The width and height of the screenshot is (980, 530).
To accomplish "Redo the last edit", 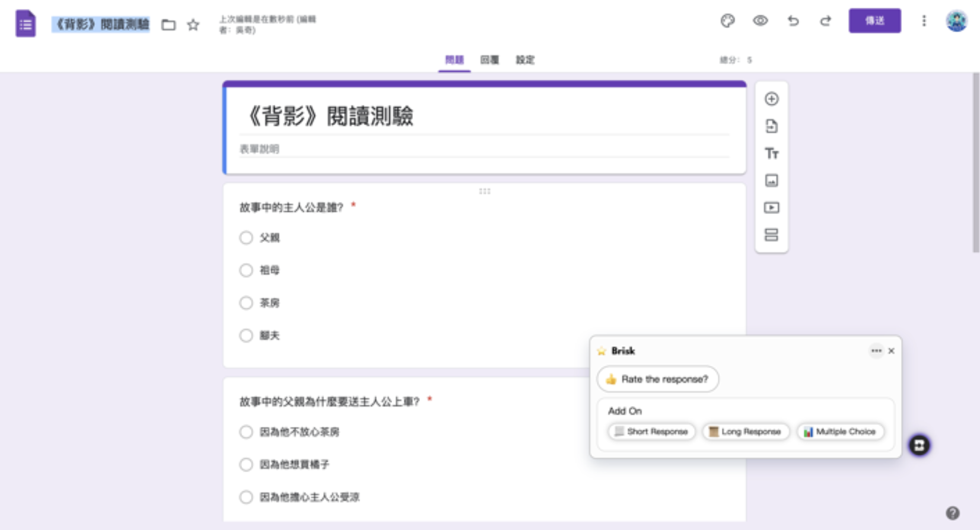I will 825,21.
